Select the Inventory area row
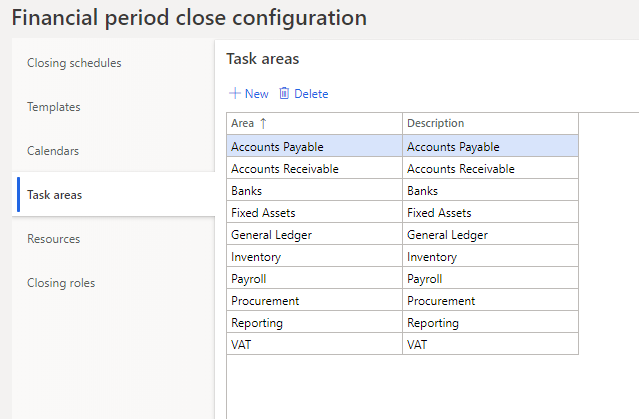 256,257
